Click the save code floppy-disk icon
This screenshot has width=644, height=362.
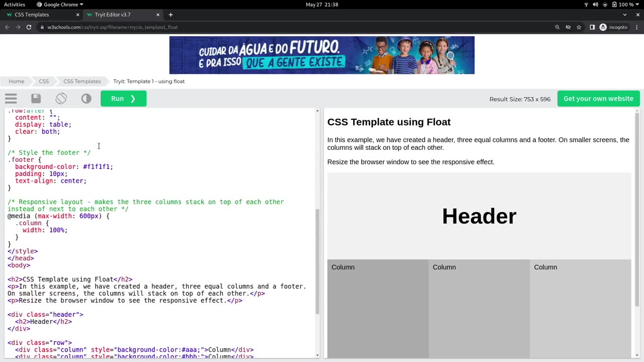point(36,99)
